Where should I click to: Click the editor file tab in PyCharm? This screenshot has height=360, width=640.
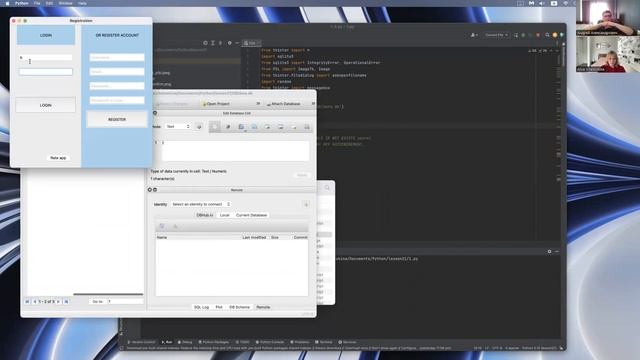tap(251, 43)
